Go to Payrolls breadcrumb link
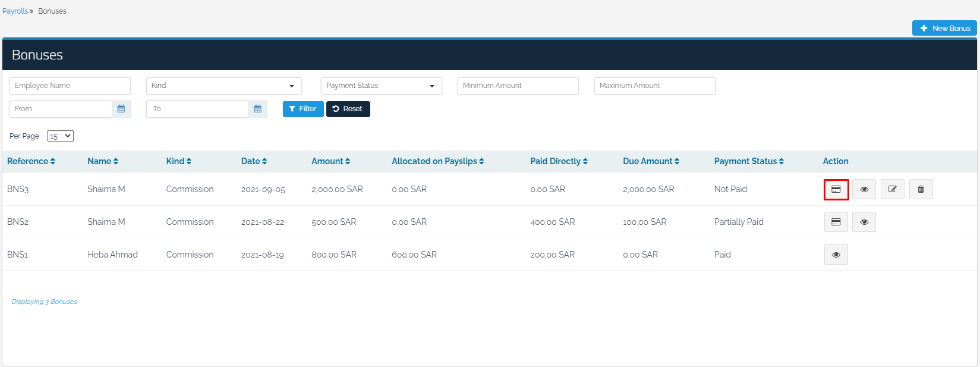Image resolution: width=980 pixels, height=367 pixels. [x=15, y=11]
